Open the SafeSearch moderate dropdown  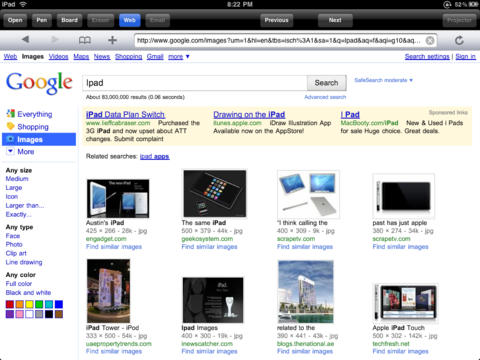[x=383, y=80]
